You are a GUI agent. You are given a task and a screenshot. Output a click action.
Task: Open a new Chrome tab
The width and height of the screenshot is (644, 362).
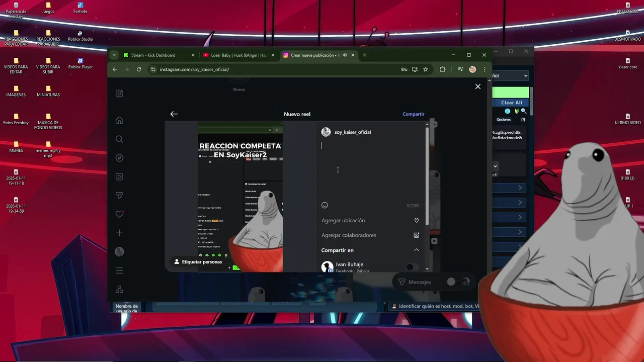pyautogui.click(x=365, y=55)
